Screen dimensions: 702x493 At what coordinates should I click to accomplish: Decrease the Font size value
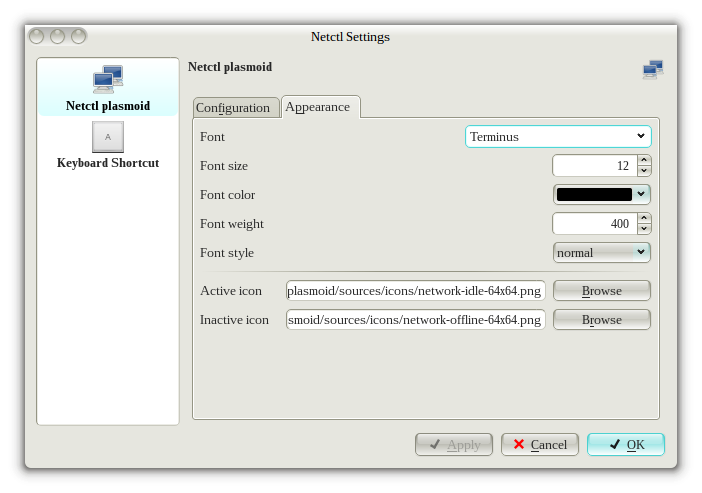[x=644, y=171]
